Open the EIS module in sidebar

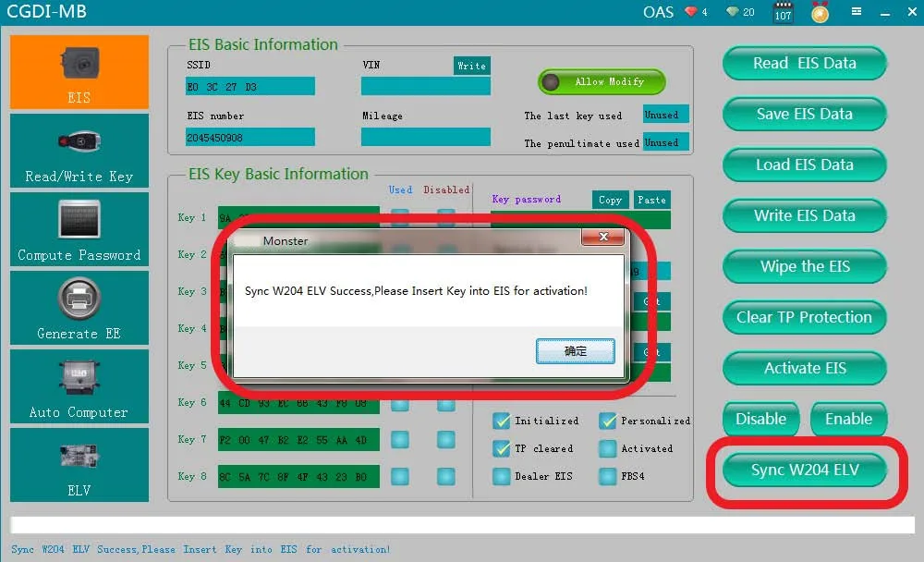click(79, 72)
